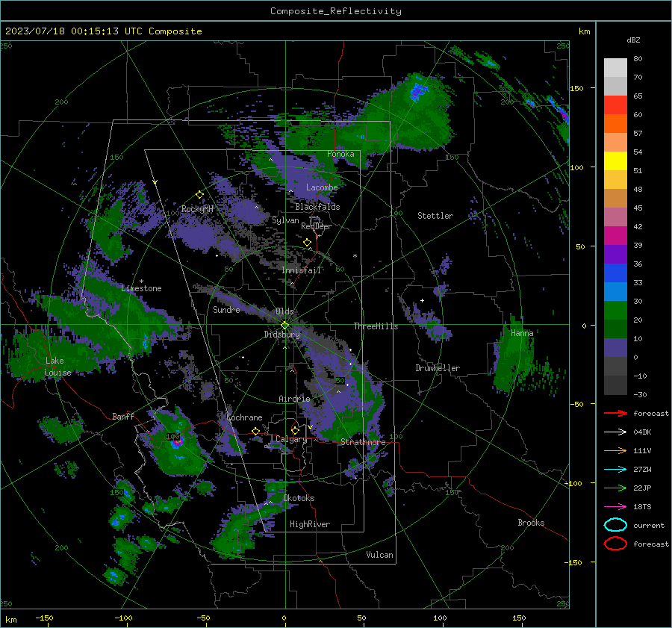Click the Banff label
Viewport: 672px width, 628px height.
123,416
